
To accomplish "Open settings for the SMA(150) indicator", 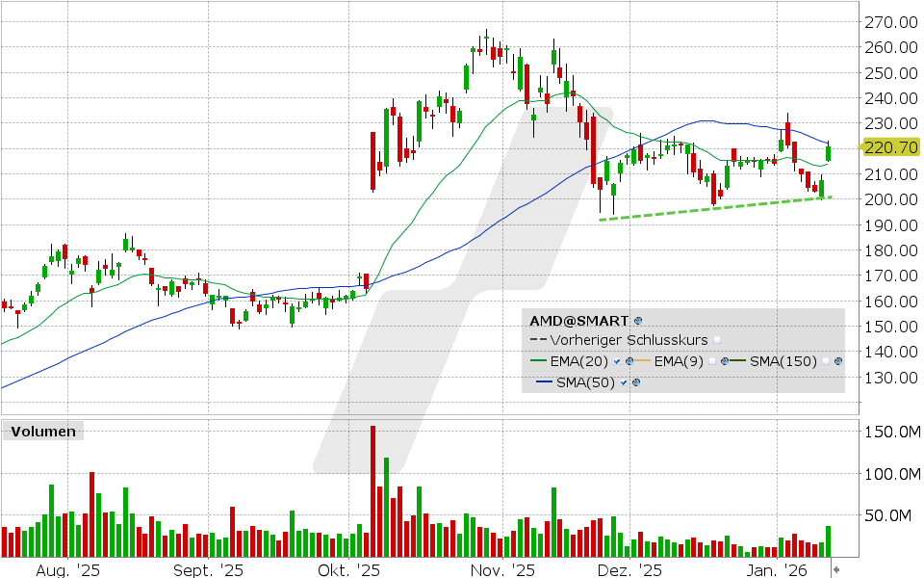I will (837, 361).
